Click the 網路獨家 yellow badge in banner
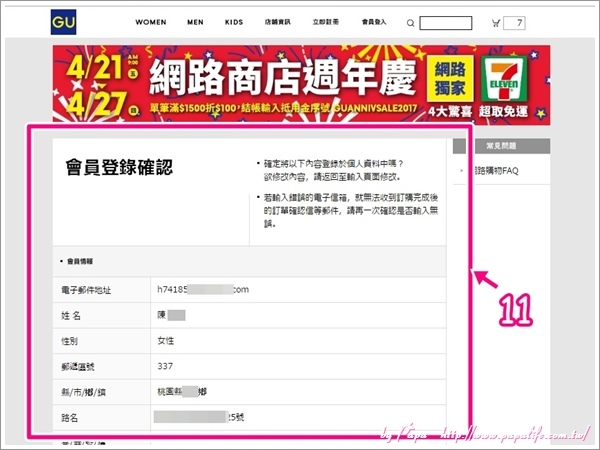This screenshot has height=450, width=600. point(450,79)
